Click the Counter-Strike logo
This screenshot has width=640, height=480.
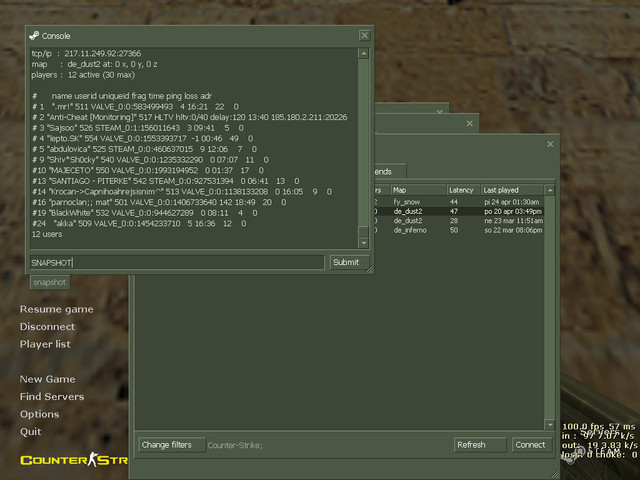(x=74, y=460)
